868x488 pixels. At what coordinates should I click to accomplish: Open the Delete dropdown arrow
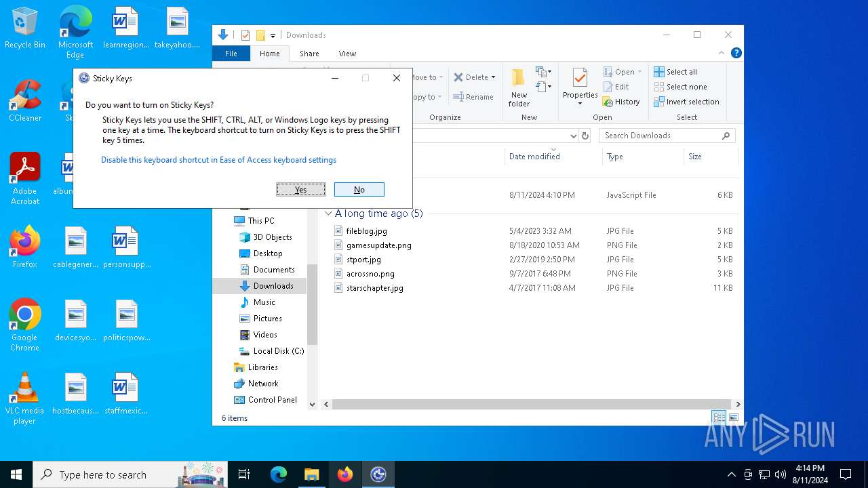pos(493,77)
